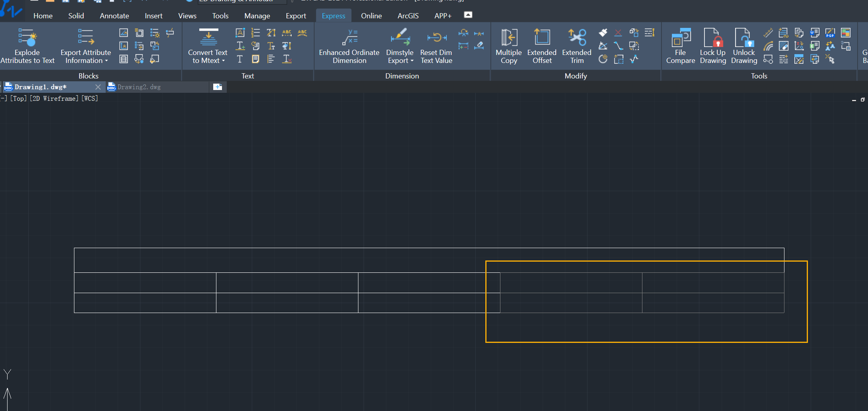Click Reset Dim Text Value button
The width and height of the screenshot is (868, 411).
coord(436,46)
